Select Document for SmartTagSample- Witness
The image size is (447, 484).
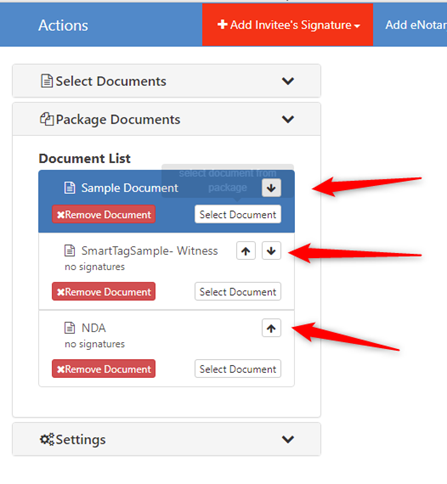(238, 292)
